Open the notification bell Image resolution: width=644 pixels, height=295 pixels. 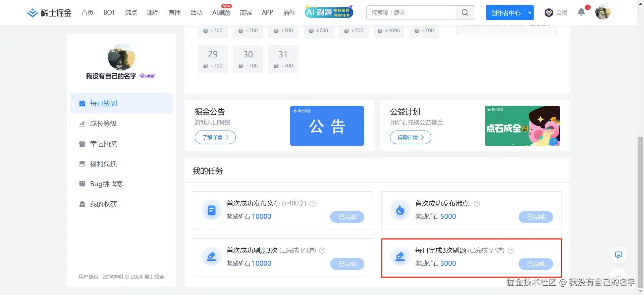pos(581,12)
